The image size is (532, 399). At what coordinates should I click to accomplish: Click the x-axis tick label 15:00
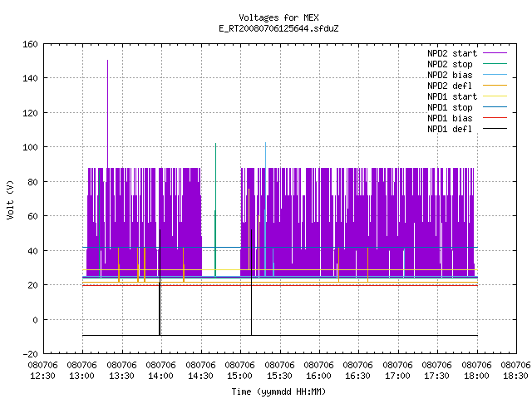pyautogui.click(x=239, y=376)
